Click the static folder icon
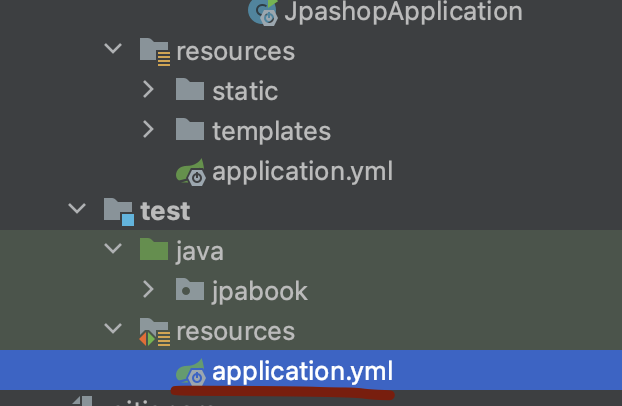 click(190, 90)
